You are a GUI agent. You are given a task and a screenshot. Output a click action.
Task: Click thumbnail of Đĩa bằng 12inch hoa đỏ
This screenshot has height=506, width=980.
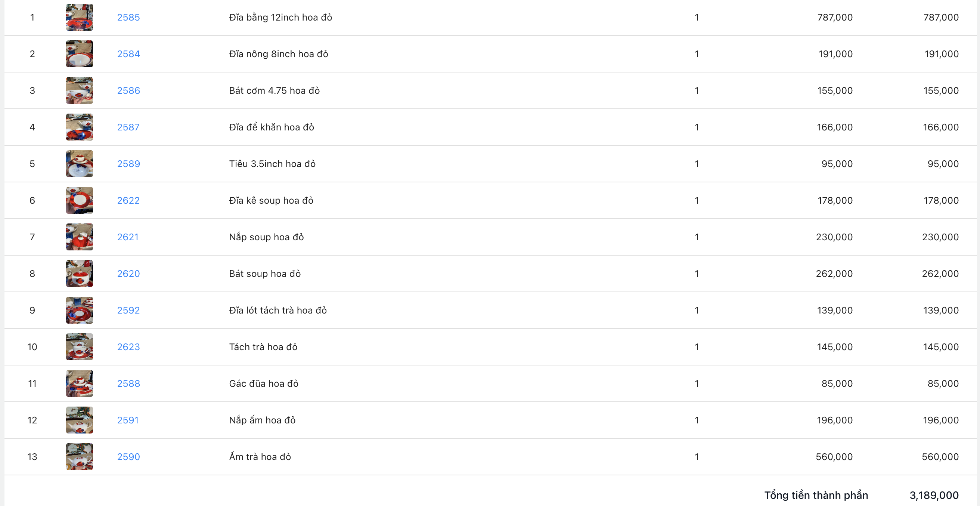tap(79, 17)
